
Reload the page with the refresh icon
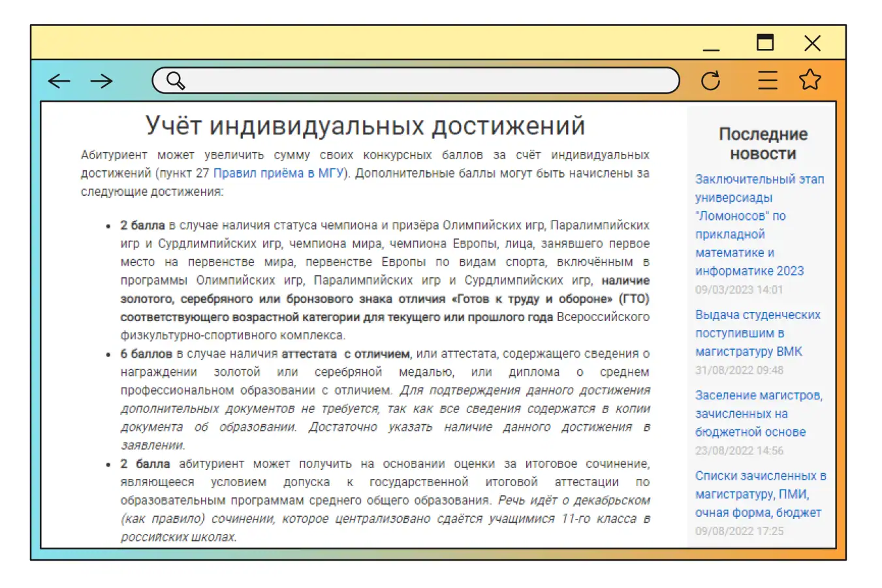pos(710,80)
